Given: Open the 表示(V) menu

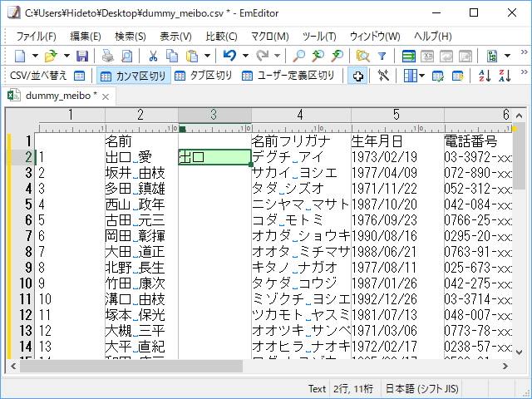Looking at the screenshot, I should coord(175,36).
